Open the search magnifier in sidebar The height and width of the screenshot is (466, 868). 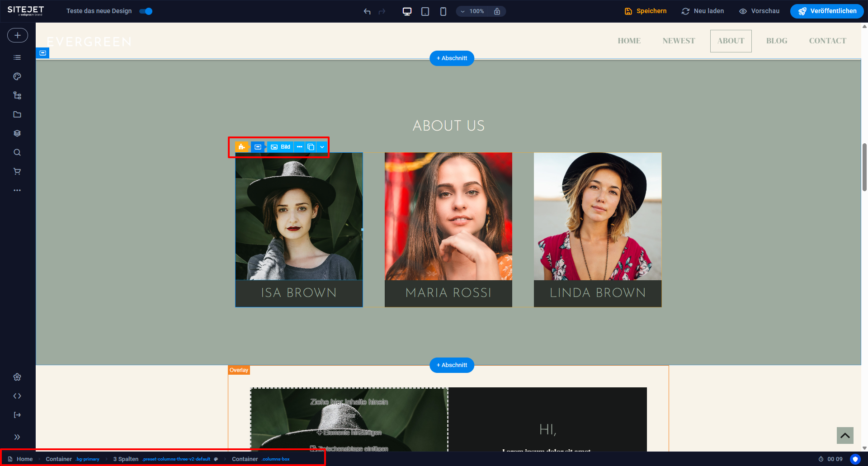coord(17,152)
